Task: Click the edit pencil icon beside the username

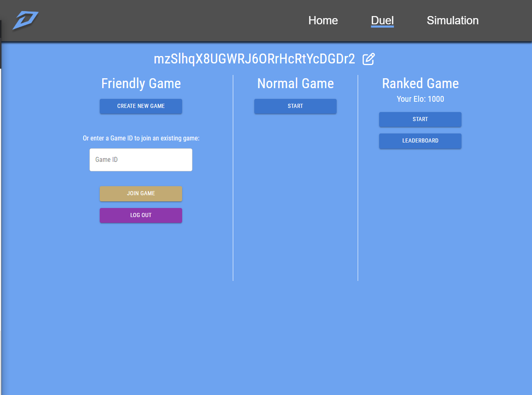Action: pos(368,59)
